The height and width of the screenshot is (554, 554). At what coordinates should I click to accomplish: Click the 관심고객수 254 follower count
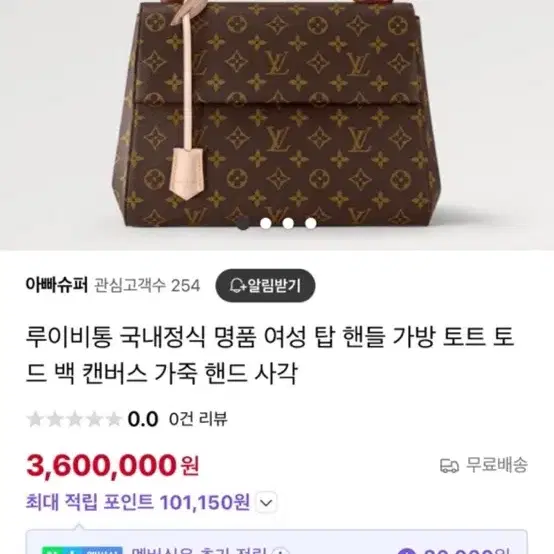(147, 285)
